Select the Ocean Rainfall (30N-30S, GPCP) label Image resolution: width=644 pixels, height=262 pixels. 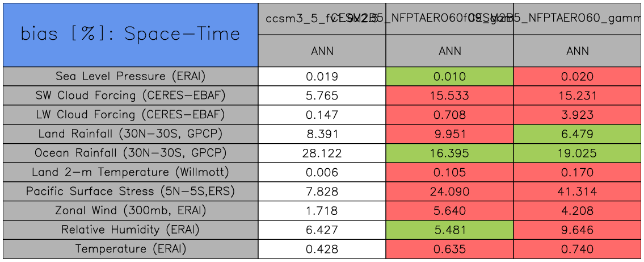click(x=131, y=153)
